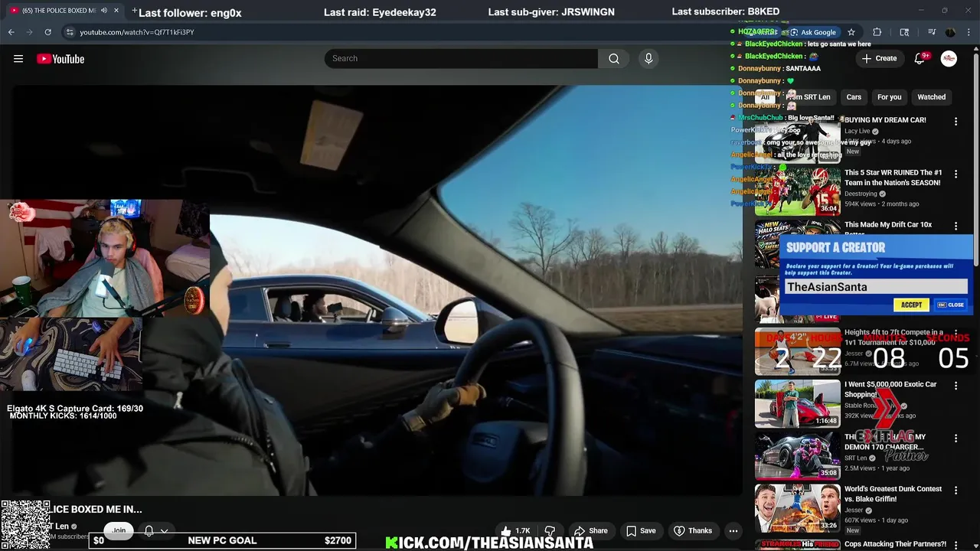Send a Thanks to the creator

[693, 530]
